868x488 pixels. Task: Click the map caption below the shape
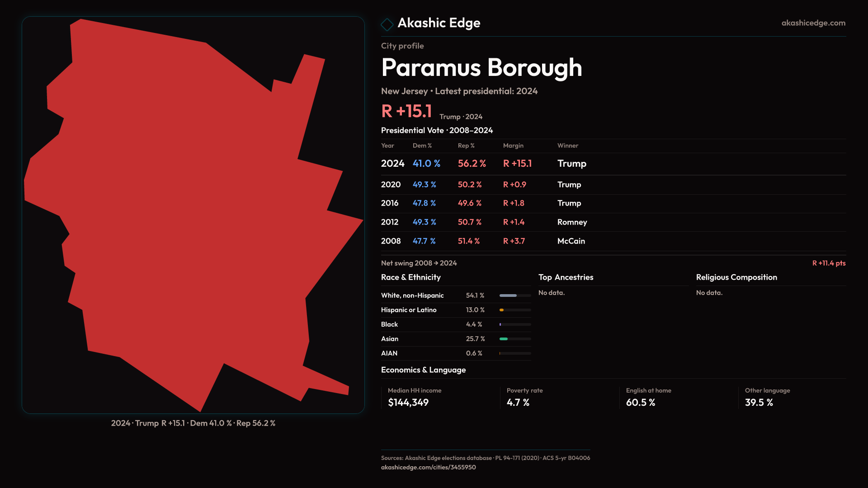tap(193, 423)
